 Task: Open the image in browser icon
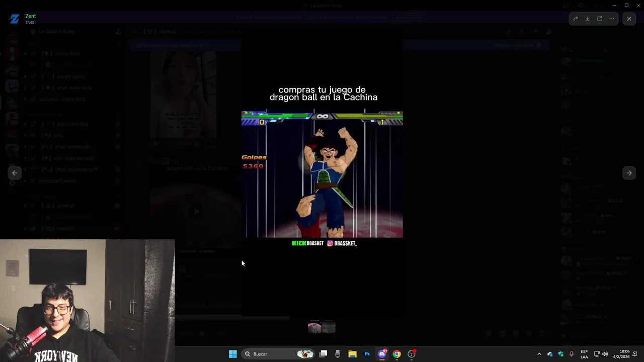coord(600,19)
